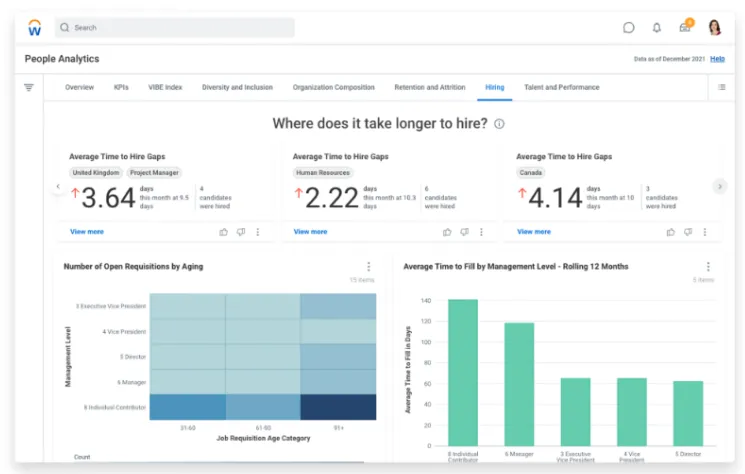Switch to the Diversity and Inclusion tab
This screenshot has height=474, width=745.
click(237, 88)
